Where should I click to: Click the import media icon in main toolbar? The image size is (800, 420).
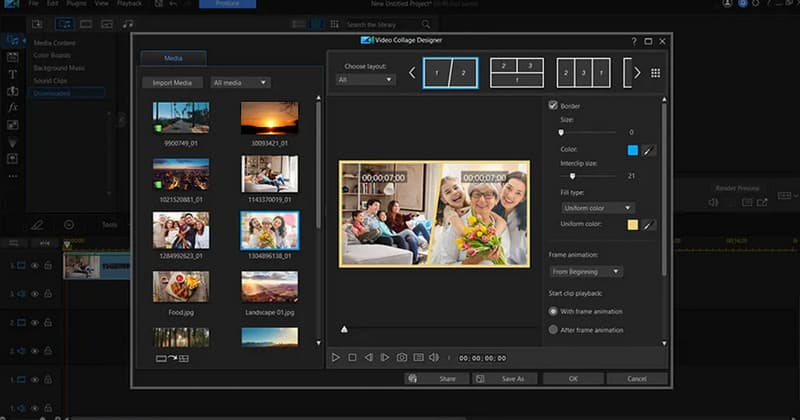[37, 24]
